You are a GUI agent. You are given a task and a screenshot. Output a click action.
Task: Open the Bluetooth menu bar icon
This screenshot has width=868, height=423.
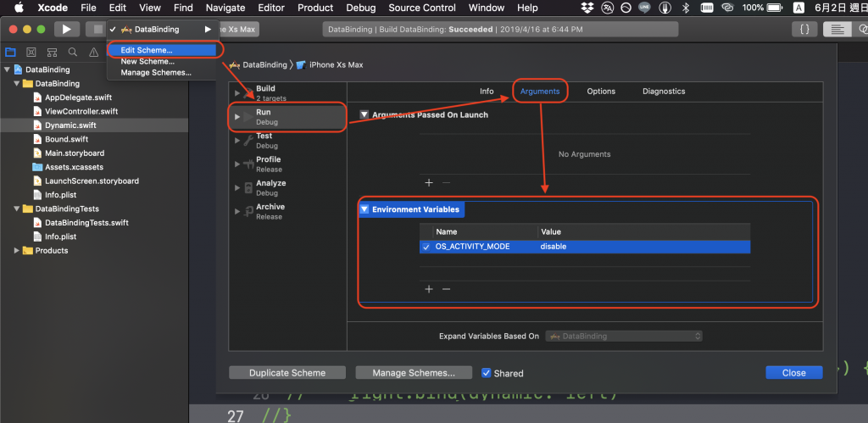[x=685, y=8]
